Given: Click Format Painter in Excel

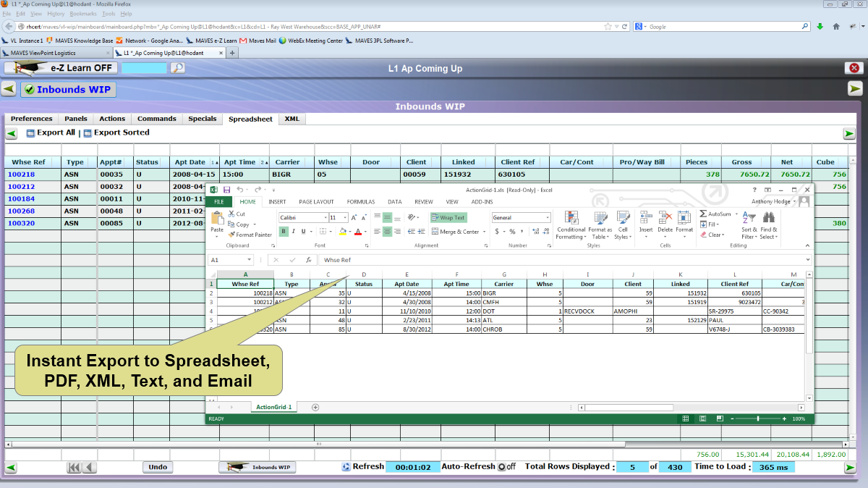Looking at the screenshot, I should [250, 235].
